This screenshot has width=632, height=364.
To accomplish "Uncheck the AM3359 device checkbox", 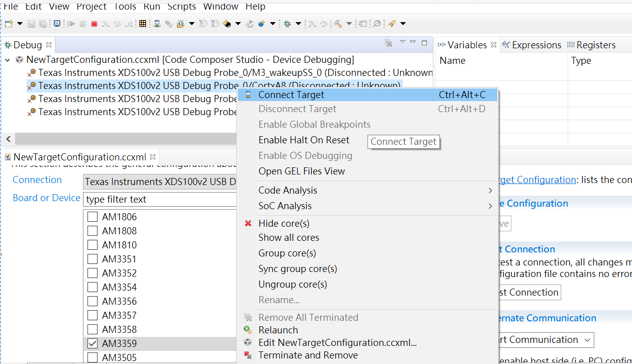I will [x=93, y=343].
